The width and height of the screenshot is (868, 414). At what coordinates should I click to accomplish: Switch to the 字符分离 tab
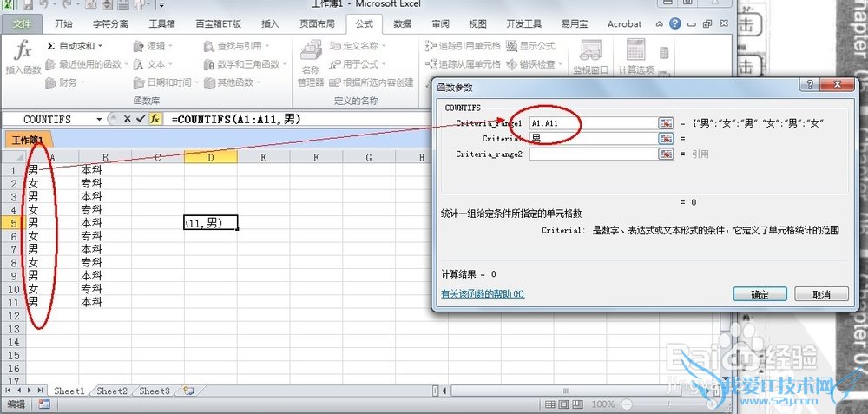110,23
